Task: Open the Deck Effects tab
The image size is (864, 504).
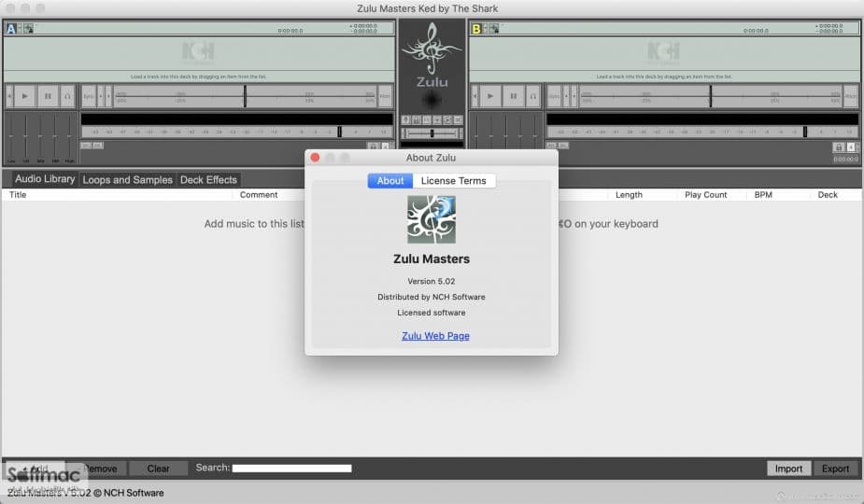Action: click(x=208, y=179)
